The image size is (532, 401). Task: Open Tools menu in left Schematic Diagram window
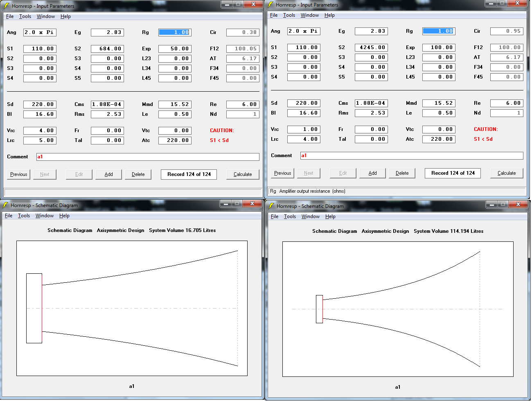pyautogui.click(x=24, y=216)
